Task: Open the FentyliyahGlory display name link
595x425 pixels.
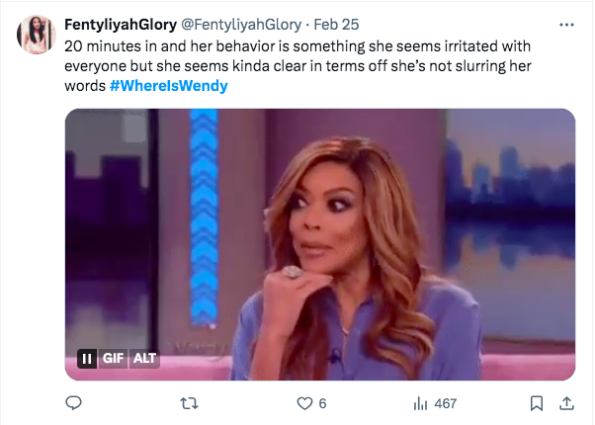Action: [120, 25]
